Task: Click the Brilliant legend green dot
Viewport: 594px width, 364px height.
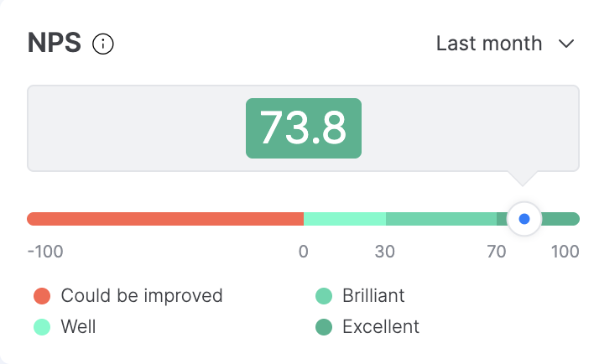Action: coord(324,296)
